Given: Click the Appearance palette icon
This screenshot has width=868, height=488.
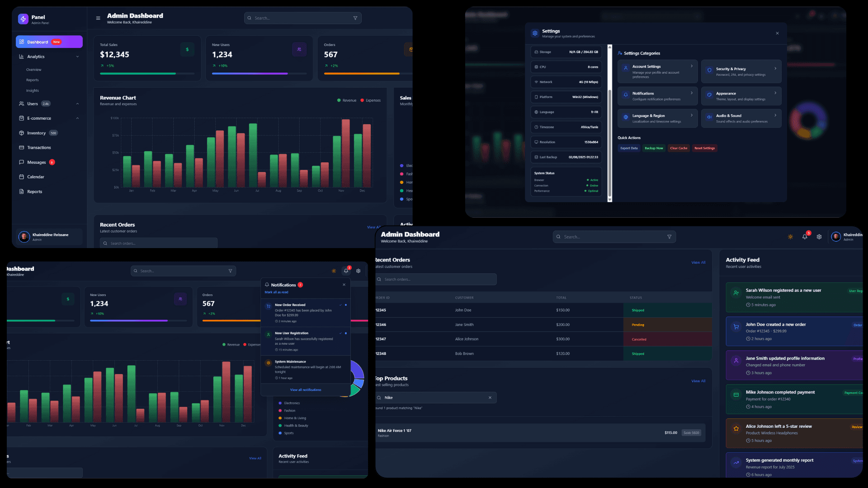Looking at the screenshot, I should (709, 95).
